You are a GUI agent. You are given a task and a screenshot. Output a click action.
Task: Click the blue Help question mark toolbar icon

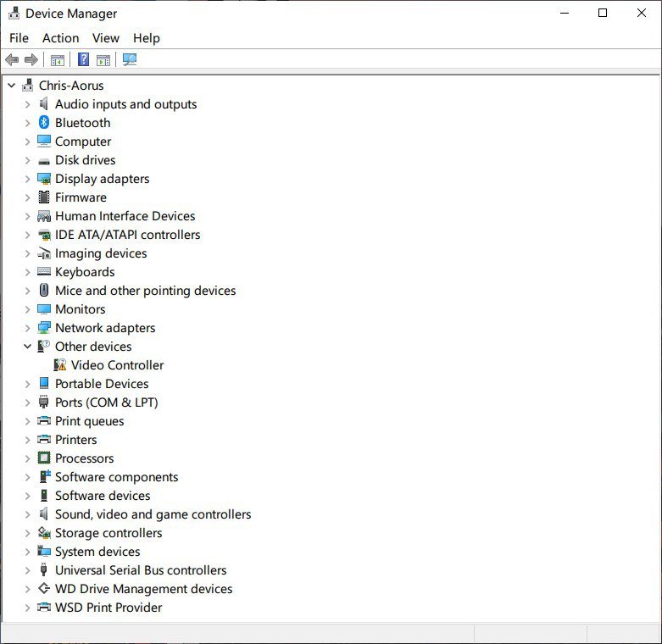(83, 60)
